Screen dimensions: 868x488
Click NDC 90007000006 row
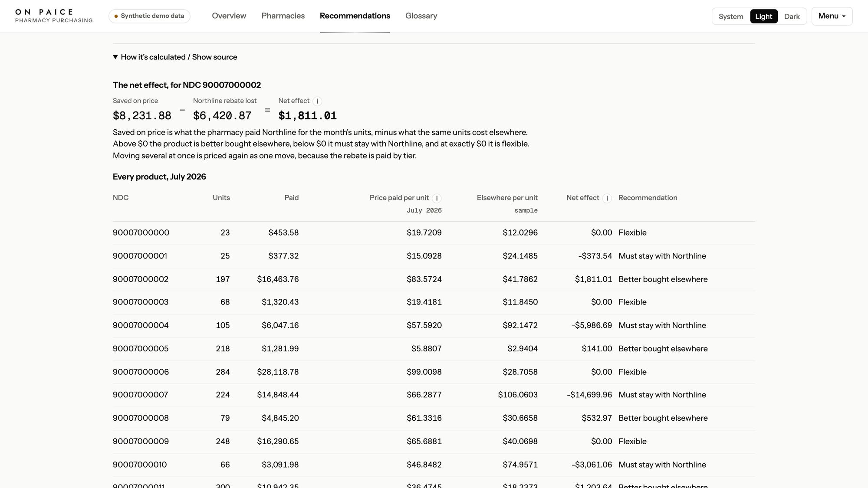pos(434,372)
